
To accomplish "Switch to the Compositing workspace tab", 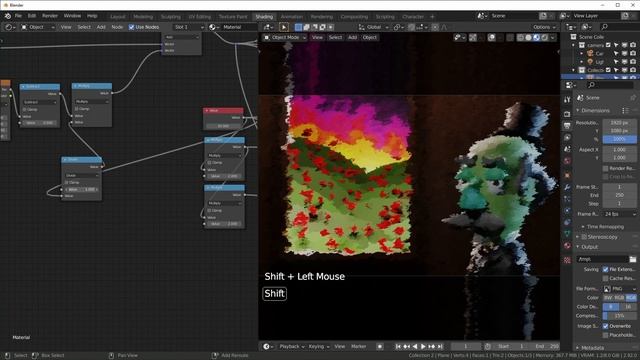I will click(354, 17).
